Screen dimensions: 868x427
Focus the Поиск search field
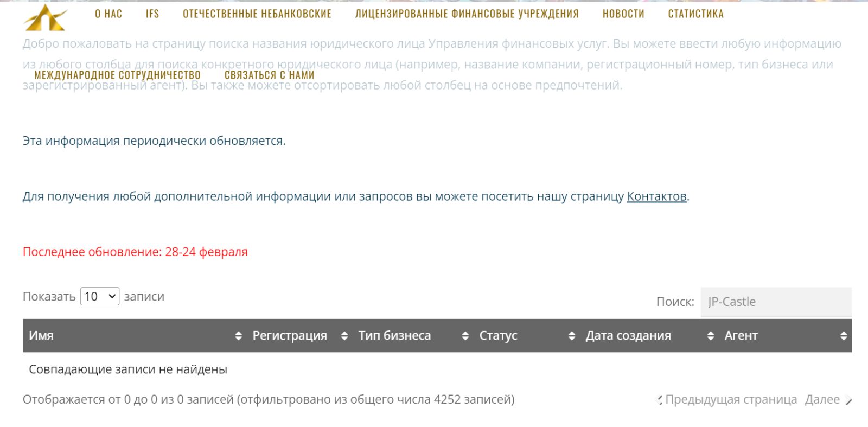pyautogui.click(x=776, y=302)
